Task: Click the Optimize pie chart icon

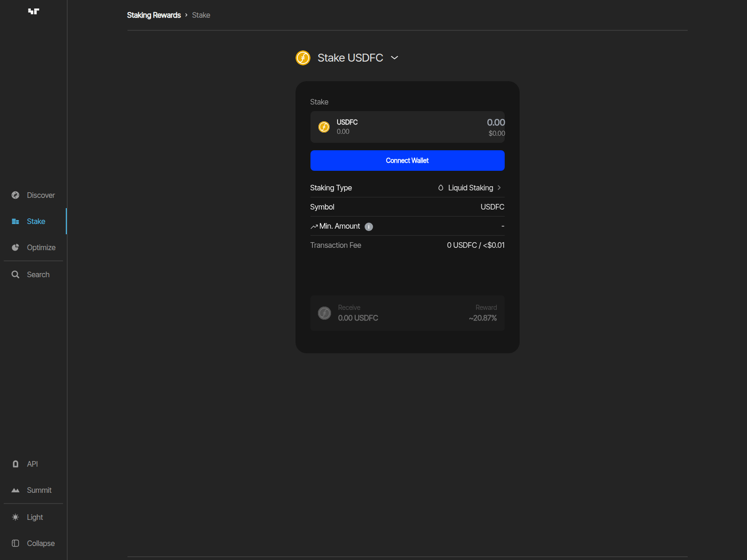Action: pyautogui.click(x=15, y=247)
